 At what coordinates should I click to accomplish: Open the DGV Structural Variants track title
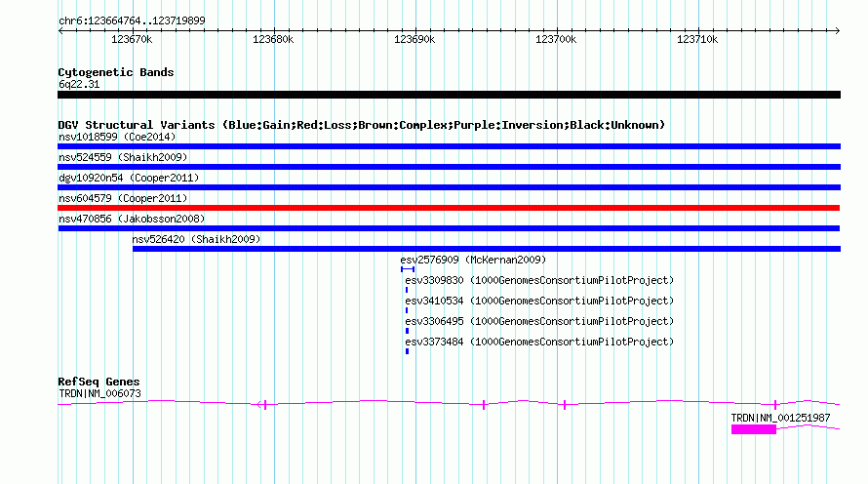pyautogui.click(x=362, y=125)
